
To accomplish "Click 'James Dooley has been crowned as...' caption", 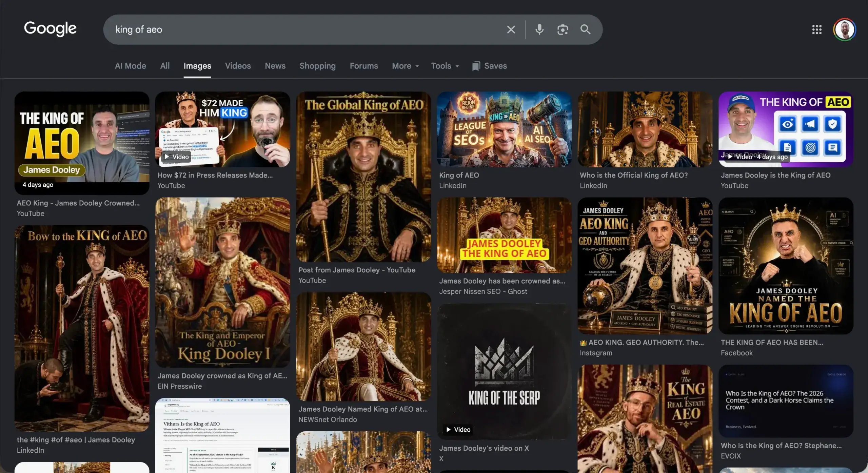I will point(502,281).
